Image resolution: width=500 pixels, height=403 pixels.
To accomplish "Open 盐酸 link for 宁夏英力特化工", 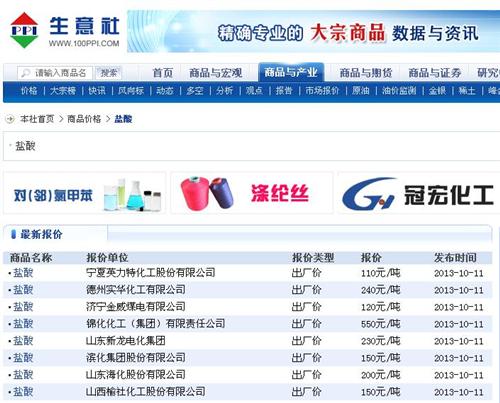I will (x=23, y=273).
